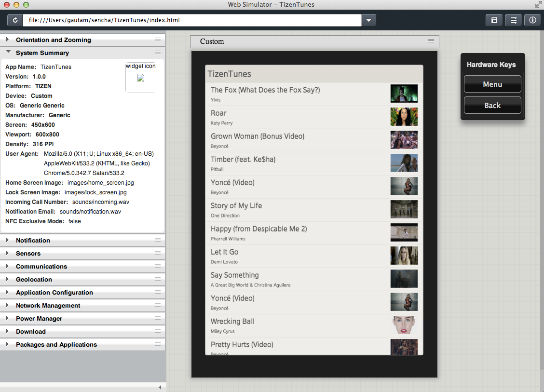Select Let It Go by Demi Lovato
544x392 pixels.
click(x=314, y=257)
